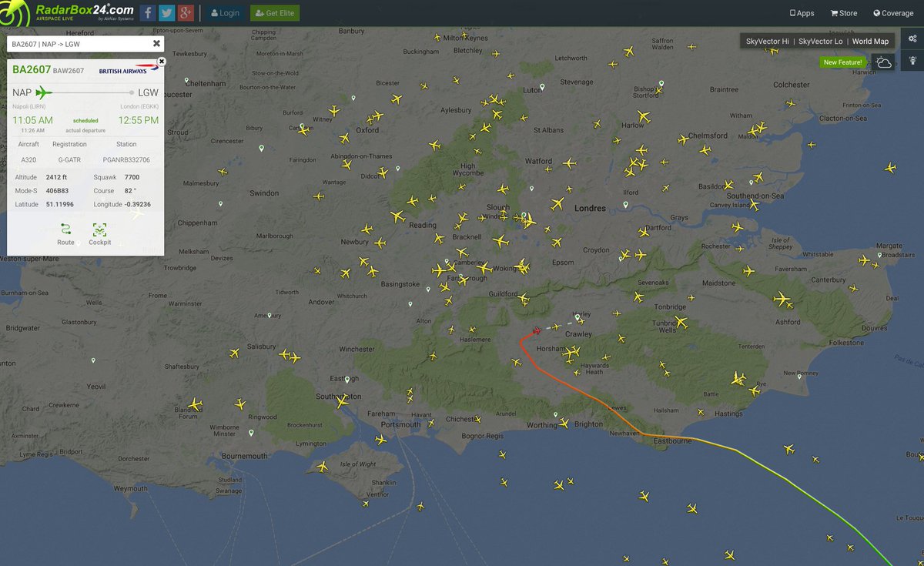This screenshot has width=924, height=566.
Task: Click the Londres city label
Action: click(x=591, y=208)
